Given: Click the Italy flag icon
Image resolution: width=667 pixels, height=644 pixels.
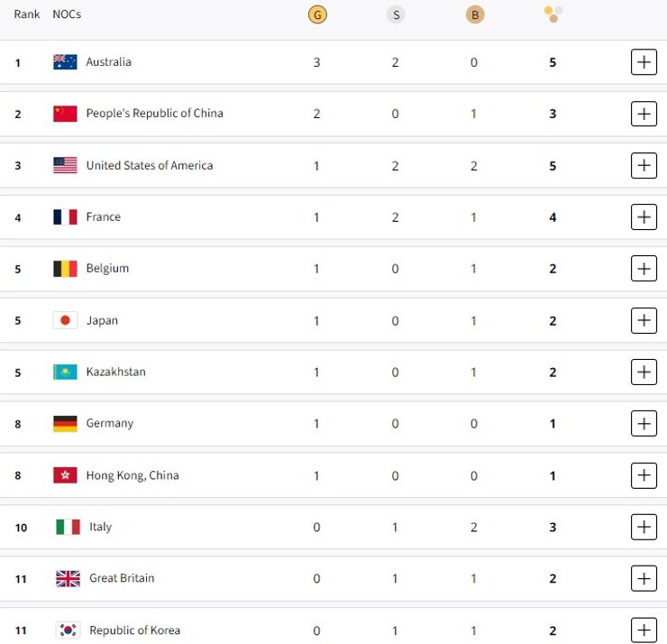Looking at the screenshot, I should (x=68, y=527).
